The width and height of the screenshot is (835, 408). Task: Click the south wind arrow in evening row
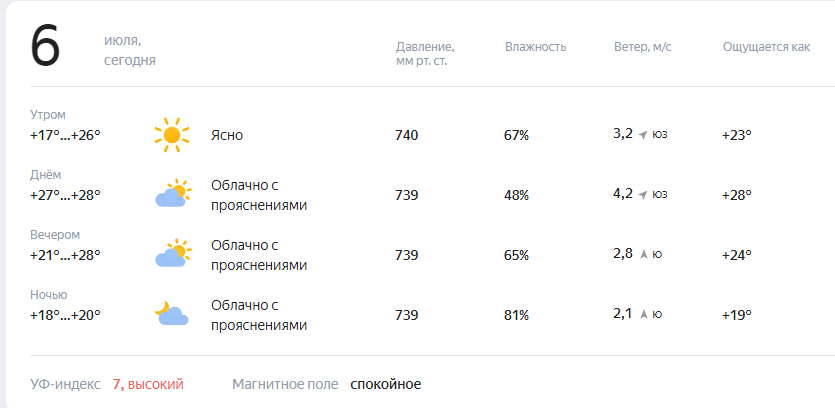[x=643, y=255]
